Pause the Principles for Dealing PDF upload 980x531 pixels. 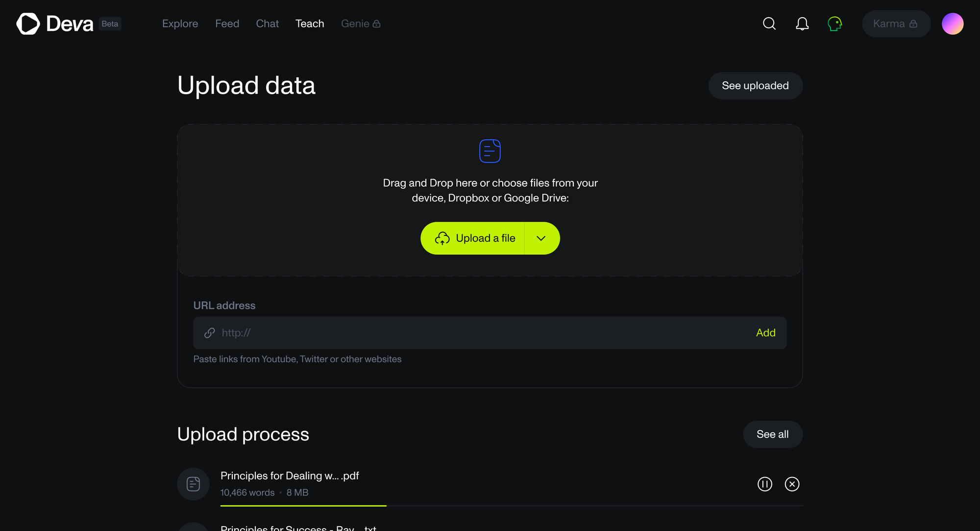point(765,484)
